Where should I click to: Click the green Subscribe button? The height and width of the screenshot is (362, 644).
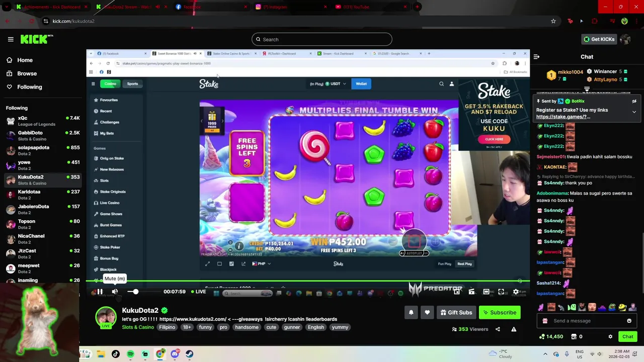[x=500, y=312]
